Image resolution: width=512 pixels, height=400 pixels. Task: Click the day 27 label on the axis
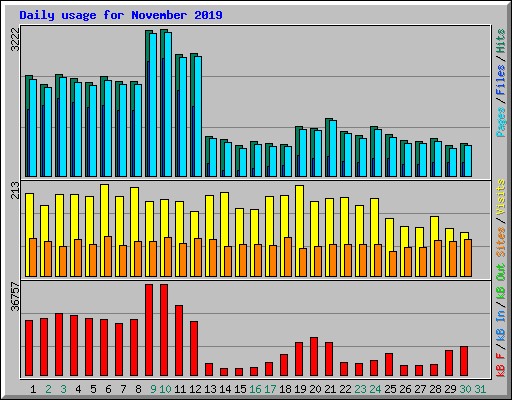[x=420, y=389]
